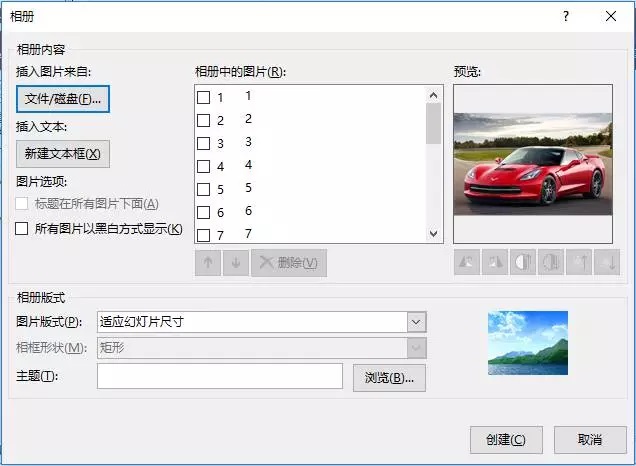The height and width of the screenshot is (466, 636).
Task: Check the box for picture 4
Action: coord(203,166)
